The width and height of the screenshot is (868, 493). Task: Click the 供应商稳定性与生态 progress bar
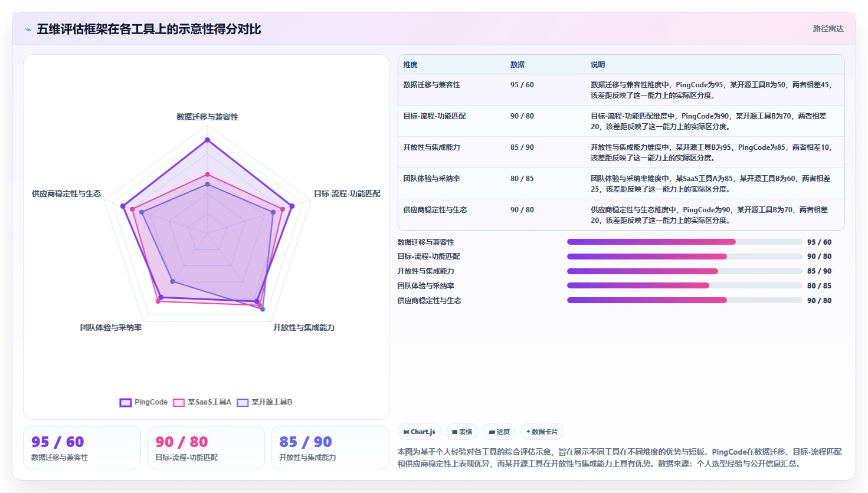tap(684, 300)
